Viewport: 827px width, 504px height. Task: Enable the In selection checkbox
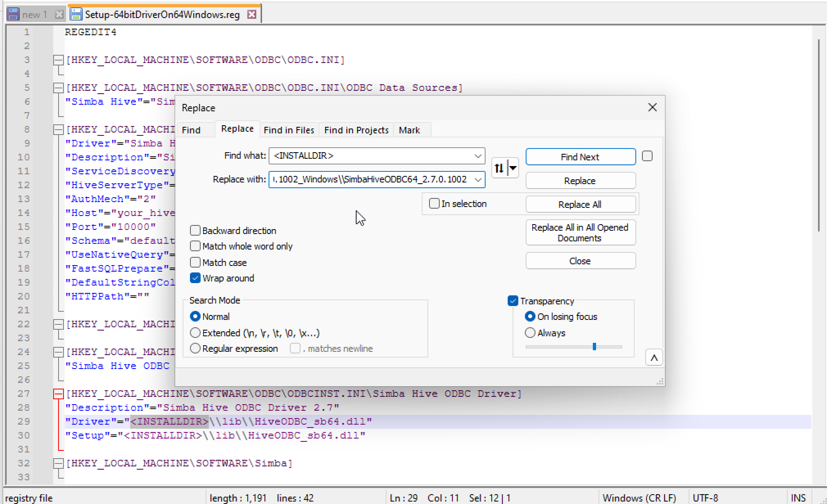(434, 204)
